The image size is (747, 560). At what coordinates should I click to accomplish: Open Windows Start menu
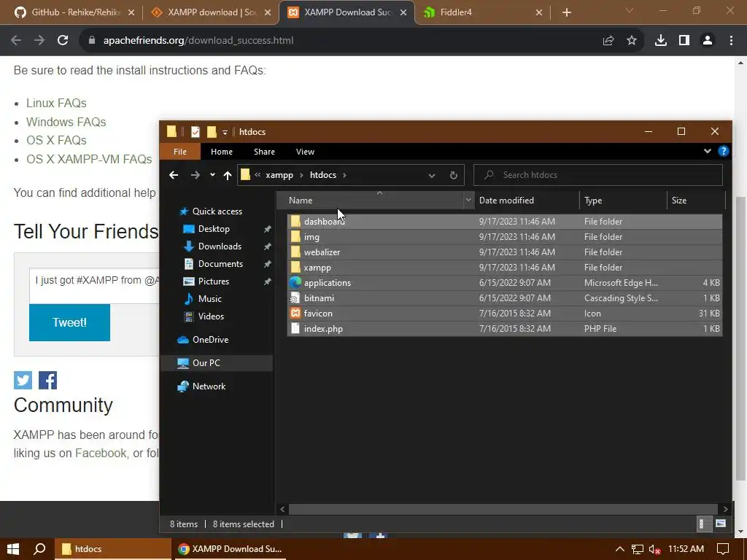[x=13, y=549]
